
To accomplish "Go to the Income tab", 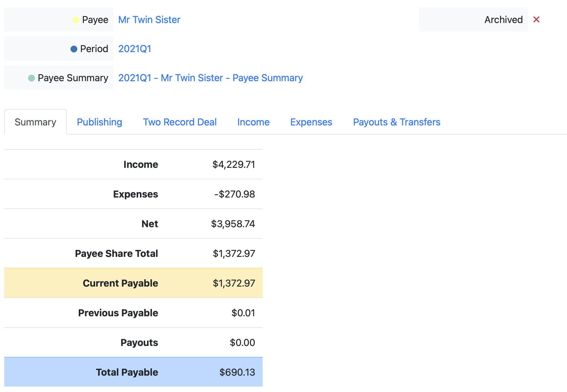I will point(253,122).
